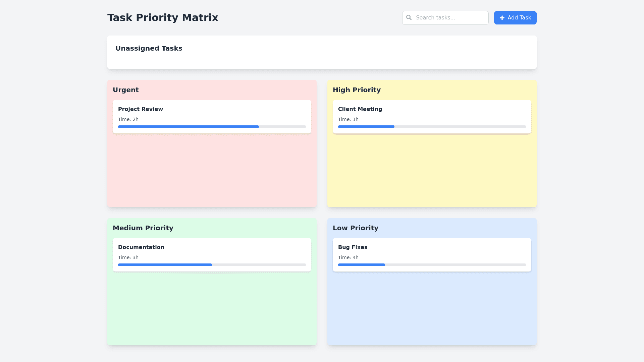Click the Client Meeting progress bar
This screenshot has height=362, width=644.
coord(432,127)
